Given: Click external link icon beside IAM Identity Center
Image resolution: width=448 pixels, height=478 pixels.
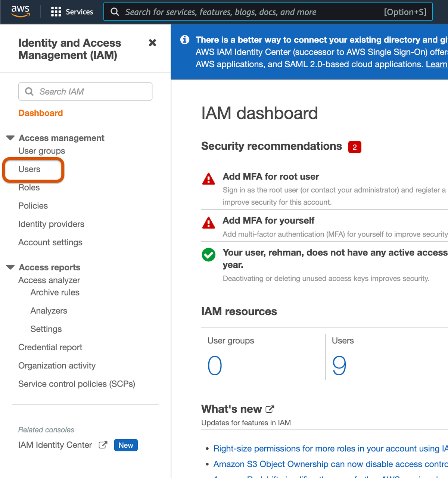Looking at the screenshot, I should tap(103, 445).
